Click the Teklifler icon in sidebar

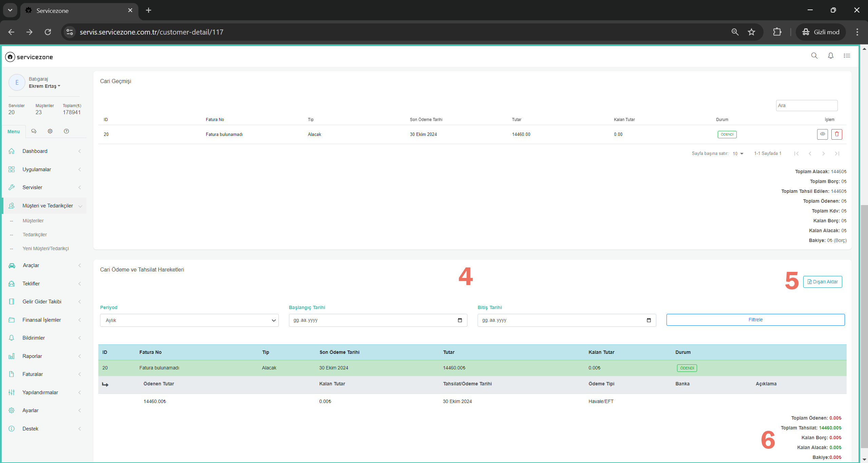tap(12, 284)
